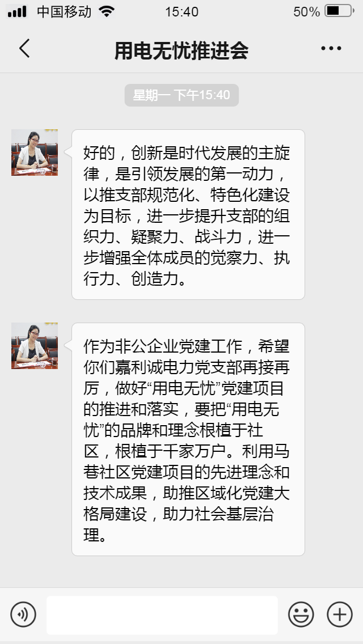Tap the message starting with 好的，创新是时代

[188, 214]
